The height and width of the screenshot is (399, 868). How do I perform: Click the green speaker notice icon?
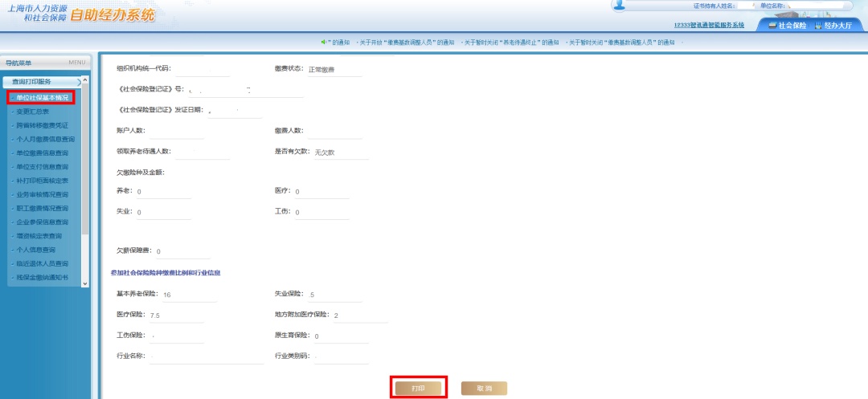(324, 42)
